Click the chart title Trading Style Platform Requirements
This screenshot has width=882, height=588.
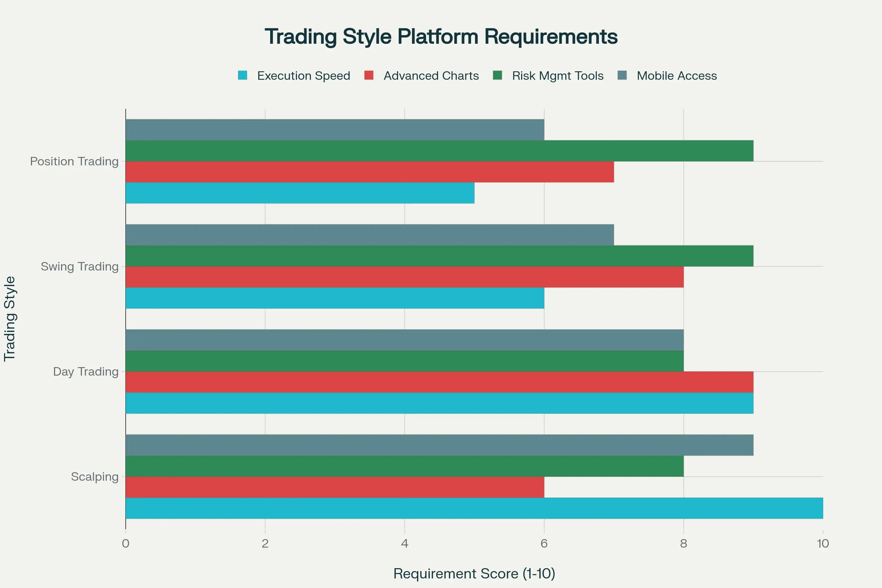pos(441,36)
